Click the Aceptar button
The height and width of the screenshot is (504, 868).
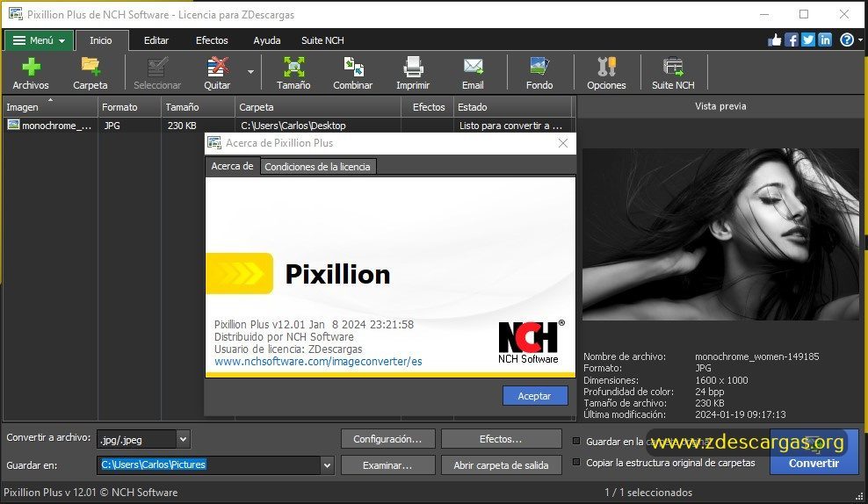(x=535, y=396)
